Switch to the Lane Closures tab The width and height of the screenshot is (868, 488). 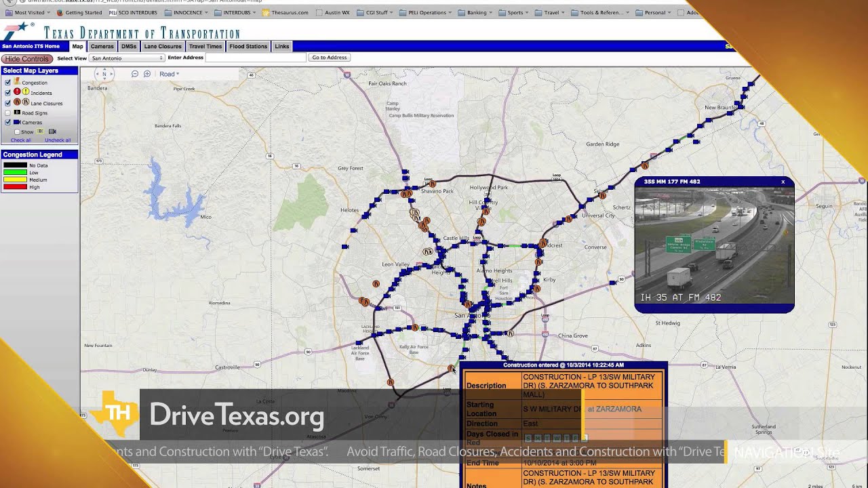click(x=163, y=46)
